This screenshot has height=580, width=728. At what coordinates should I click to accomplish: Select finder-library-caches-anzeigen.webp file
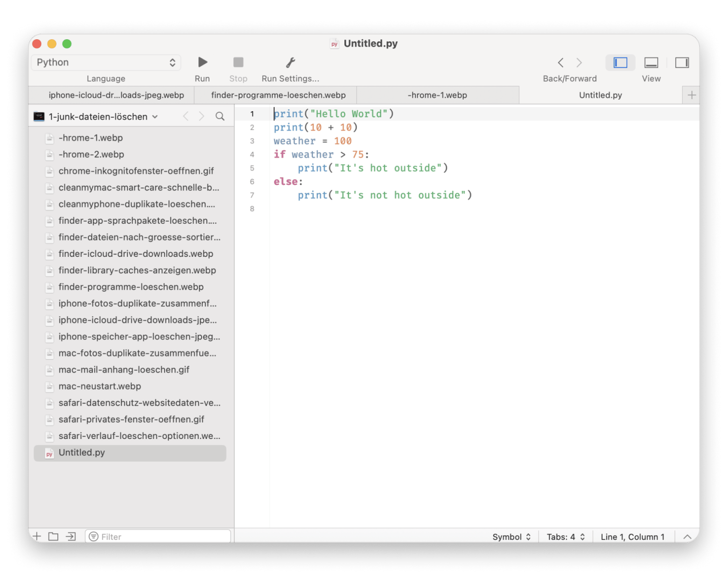[130, 270]
